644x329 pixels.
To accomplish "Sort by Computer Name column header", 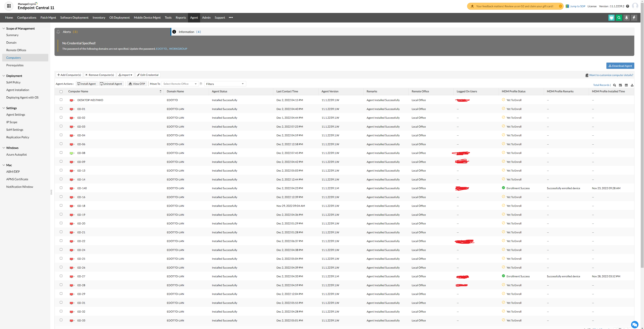I will coord(78,91).
